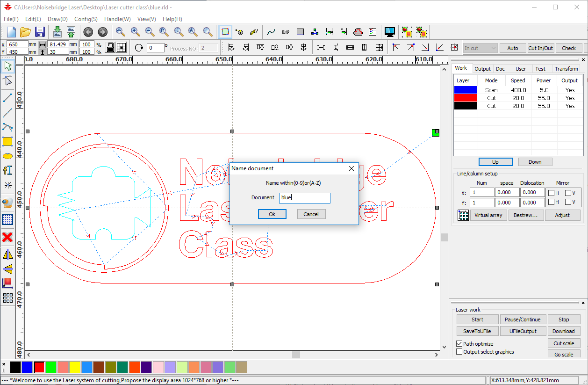Click the BMP bitmap handle icon
This screenshot has height=385, width=588.
(286, 32)
